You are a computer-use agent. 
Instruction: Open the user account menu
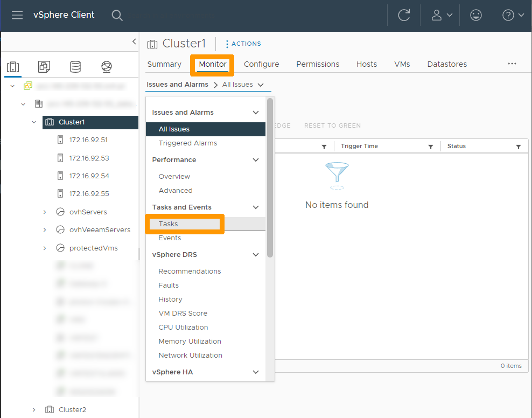pos(442,15)
